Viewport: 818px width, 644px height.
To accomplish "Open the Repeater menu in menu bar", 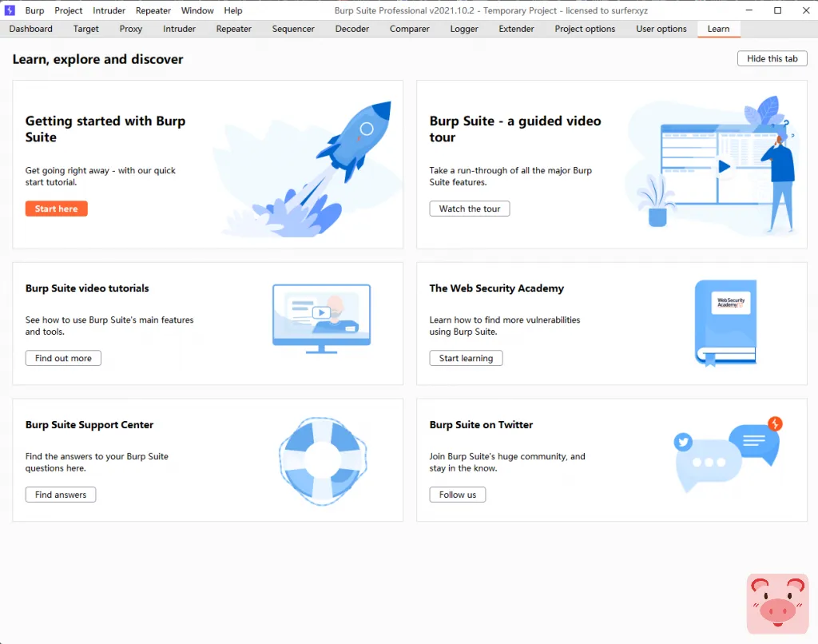I will click(153, 10).
